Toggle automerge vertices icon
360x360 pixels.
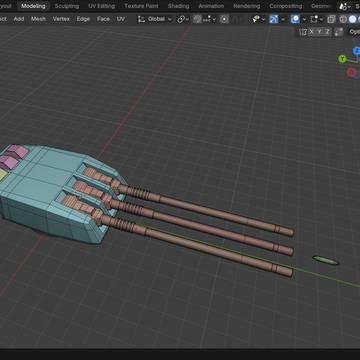coord(339,32)
